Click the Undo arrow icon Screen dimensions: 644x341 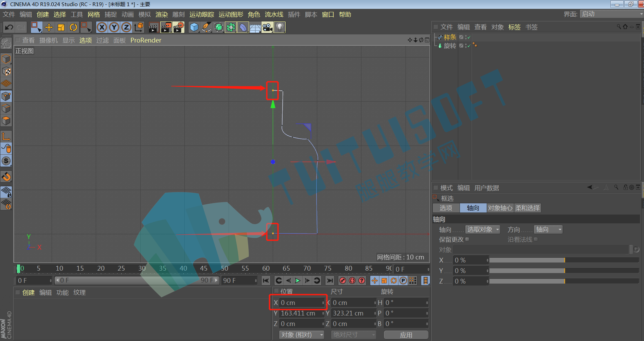(9, 27)
